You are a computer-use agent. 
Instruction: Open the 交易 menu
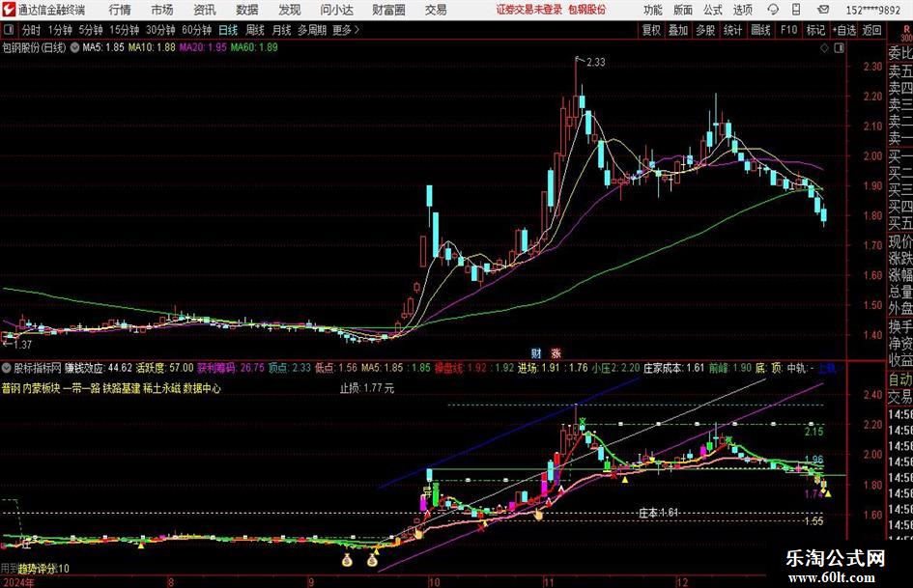436,10
